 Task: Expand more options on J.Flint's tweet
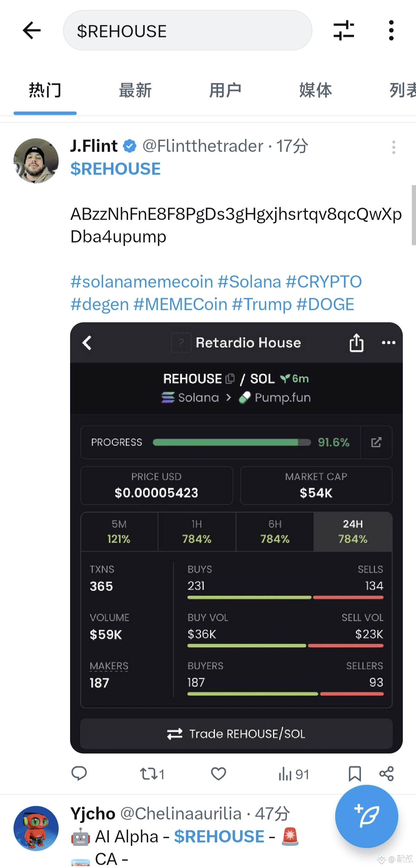point(393,147)
